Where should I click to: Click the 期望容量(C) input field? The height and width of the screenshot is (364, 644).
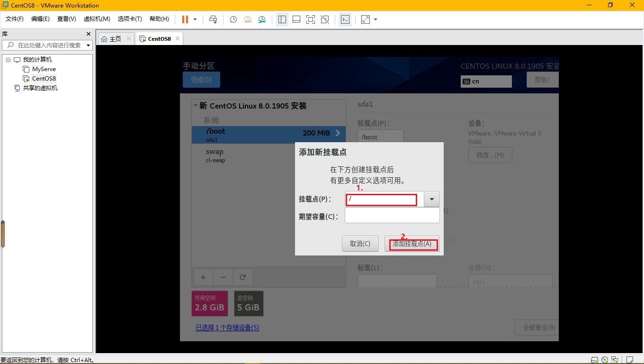click(392, 215)
